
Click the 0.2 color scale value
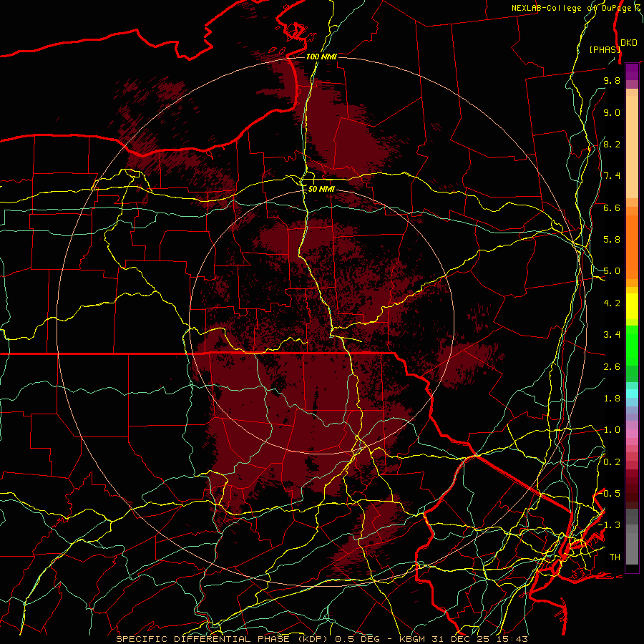612,462
